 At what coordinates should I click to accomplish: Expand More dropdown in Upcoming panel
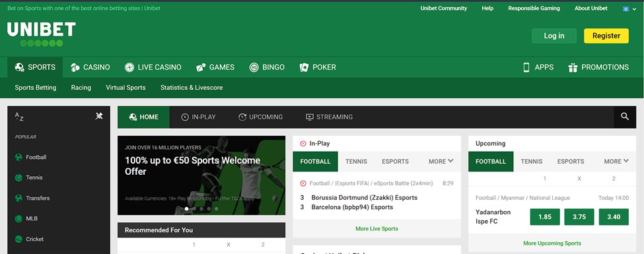tap(616, 161)
